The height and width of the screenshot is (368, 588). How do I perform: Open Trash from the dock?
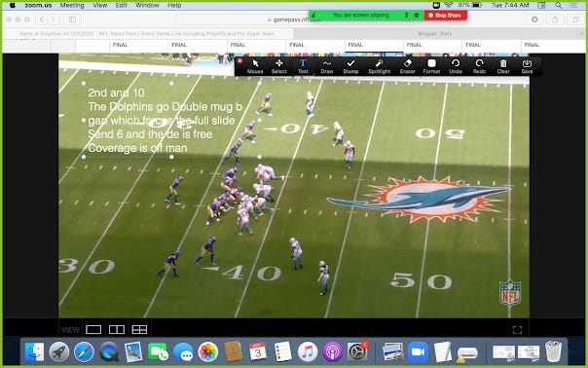coord(553,351)
